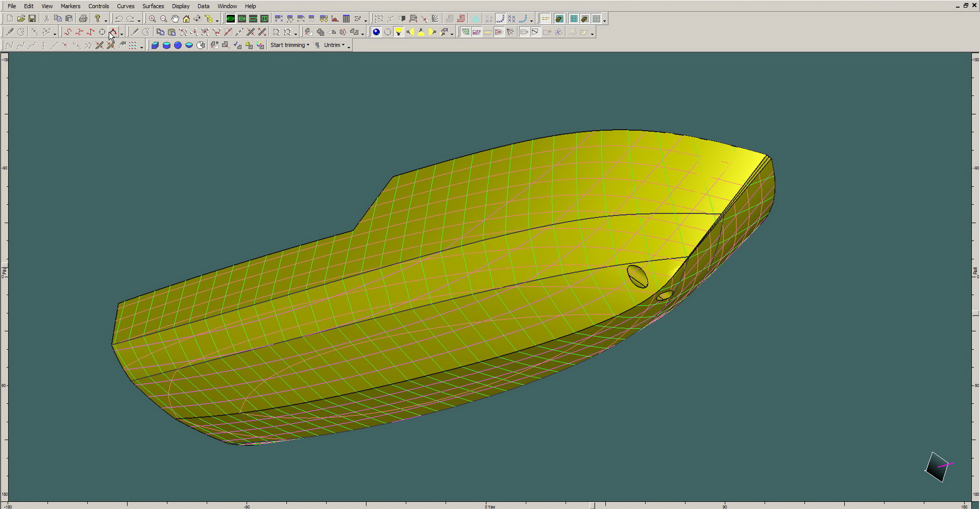980x509 pixels.
Task: Toggle the cyan grid display icon
Action: (x=574, y=19)
